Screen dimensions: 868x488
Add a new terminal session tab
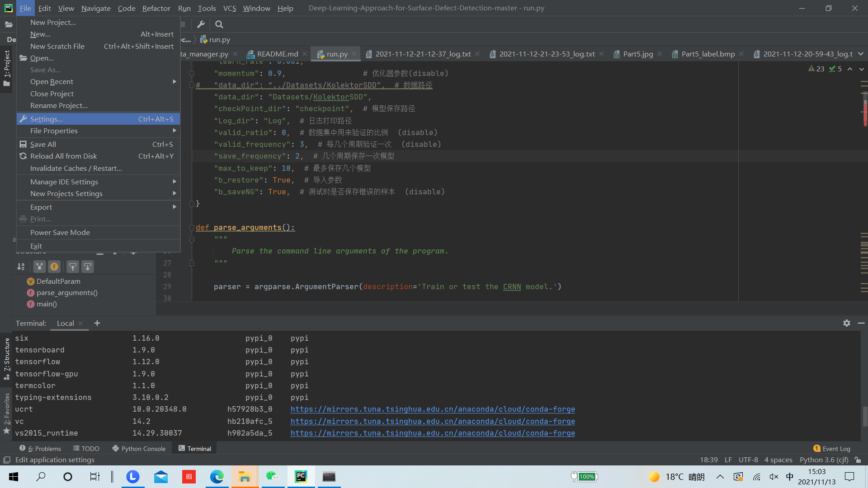click(97, 323)
